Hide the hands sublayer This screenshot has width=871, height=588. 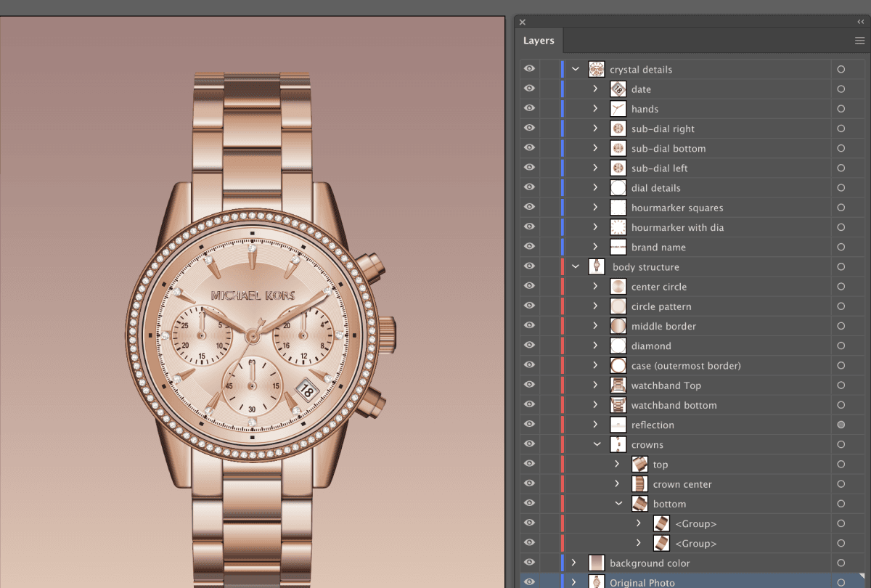point(530,108)
